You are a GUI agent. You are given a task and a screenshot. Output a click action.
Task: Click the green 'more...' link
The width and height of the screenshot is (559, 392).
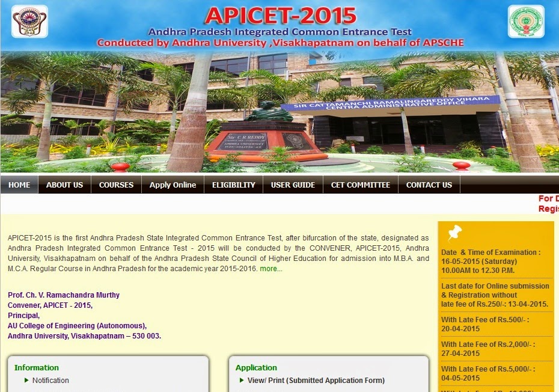click(271, 269)
